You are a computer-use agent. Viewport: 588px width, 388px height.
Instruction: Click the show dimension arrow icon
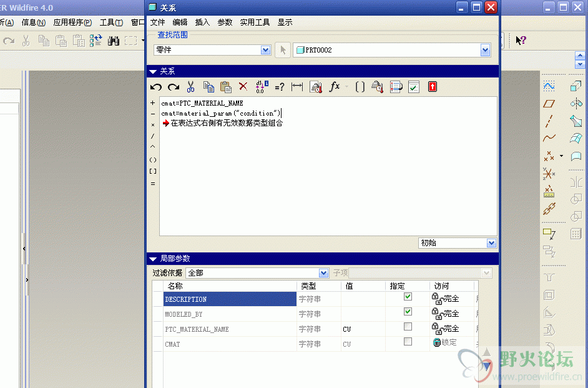pos(297,87)
